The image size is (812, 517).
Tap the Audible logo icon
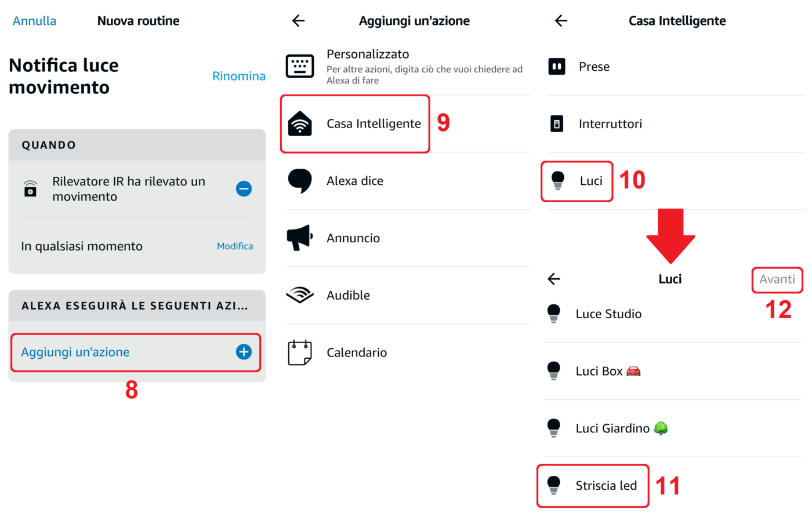[x=300, y=295]
